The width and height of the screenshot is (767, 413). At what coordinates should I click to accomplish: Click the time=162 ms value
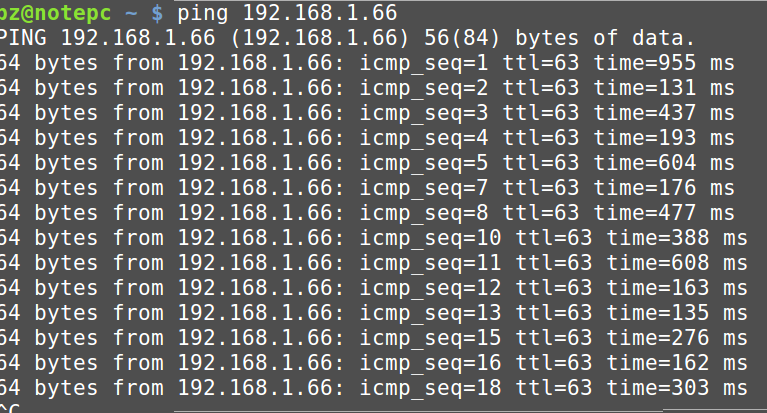677,363
